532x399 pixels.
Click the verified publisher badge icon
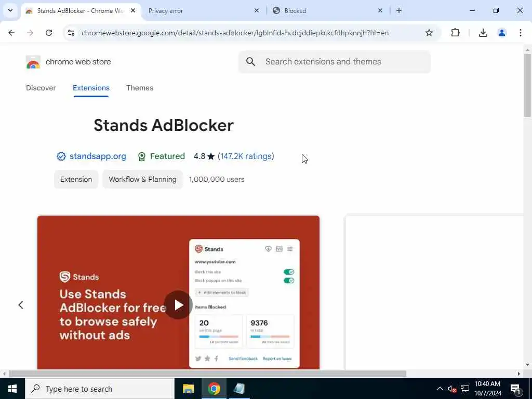61,156
